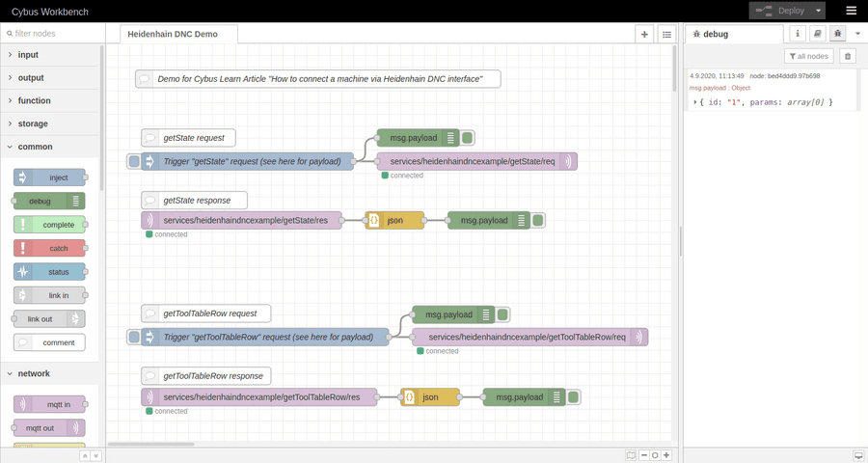Zoom in on the flow canvas
This screenshot has width=868, height=463.
(666, 455)
